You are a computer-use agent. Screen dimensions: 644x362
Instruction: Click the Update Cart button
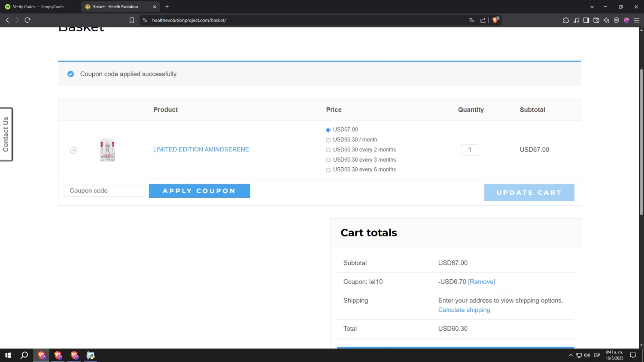point(529,193)
